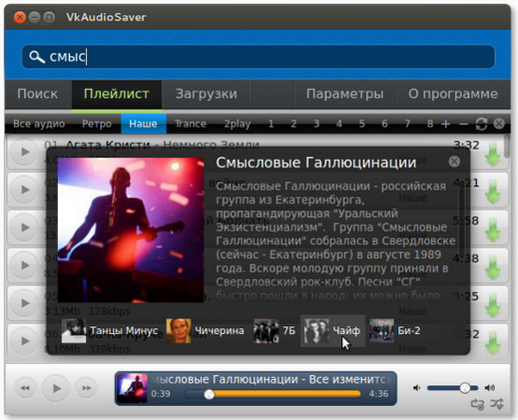Select playlist number 8

pyautogui.click(x=430, y=123)
